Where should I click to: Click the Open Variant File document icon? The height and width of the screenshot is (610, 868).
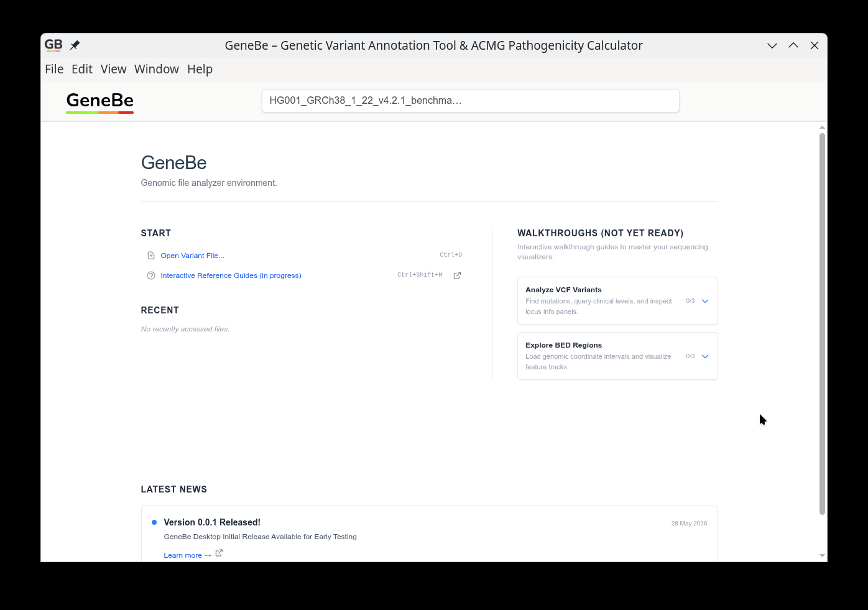[x=151, y=256]
